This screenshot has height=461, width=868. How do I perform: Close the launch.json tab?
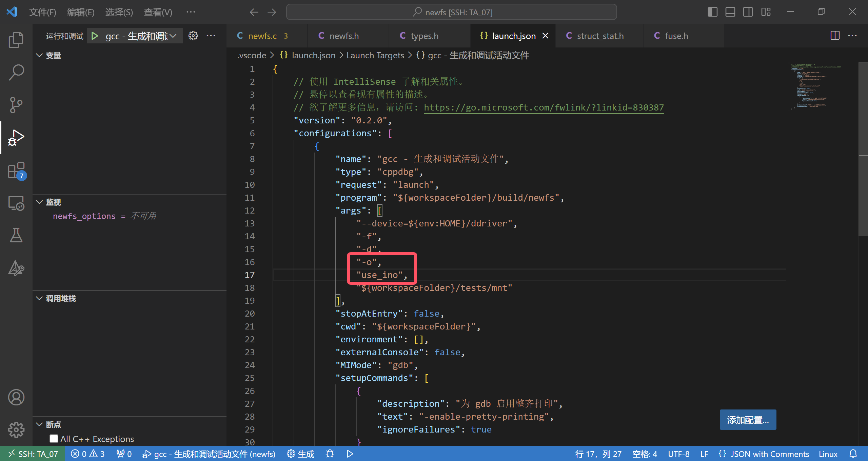546,36
